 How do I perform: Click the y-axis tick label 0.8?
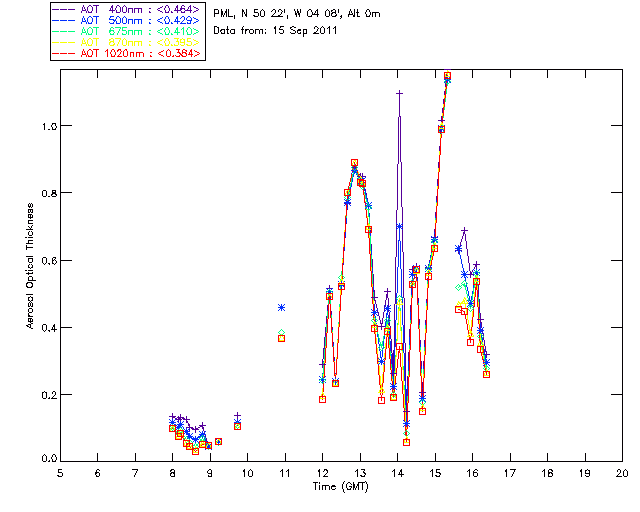49,193
